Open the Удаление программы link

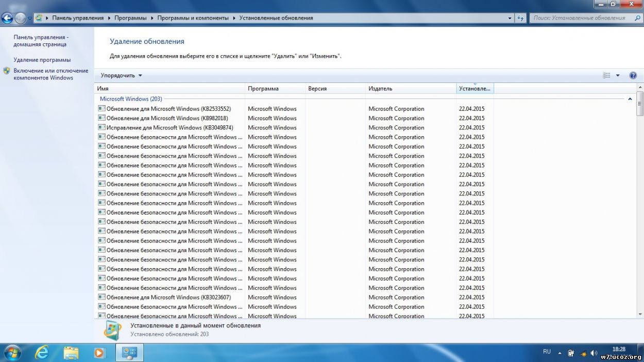pyautogui.click(x=42, y=60)
